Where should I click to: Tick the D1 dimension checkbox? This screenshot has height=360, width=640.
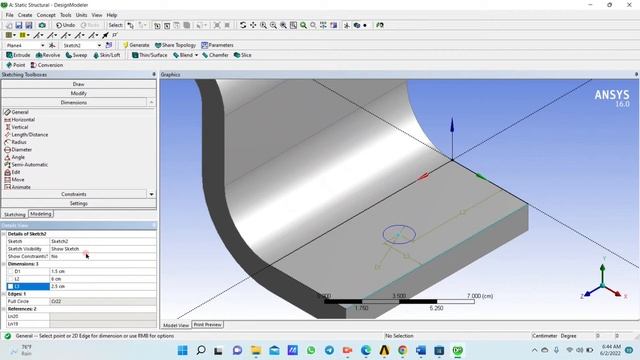click(11, 271)
